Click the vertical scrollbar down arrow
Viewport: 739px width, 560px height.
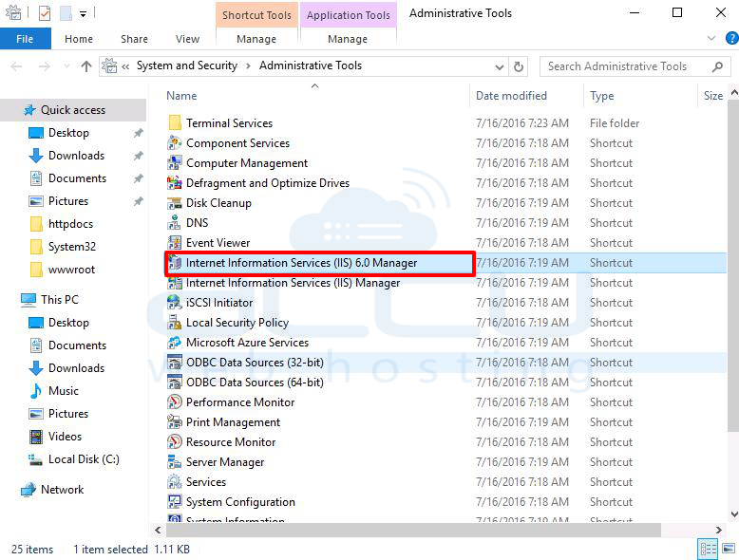(734, 513)
